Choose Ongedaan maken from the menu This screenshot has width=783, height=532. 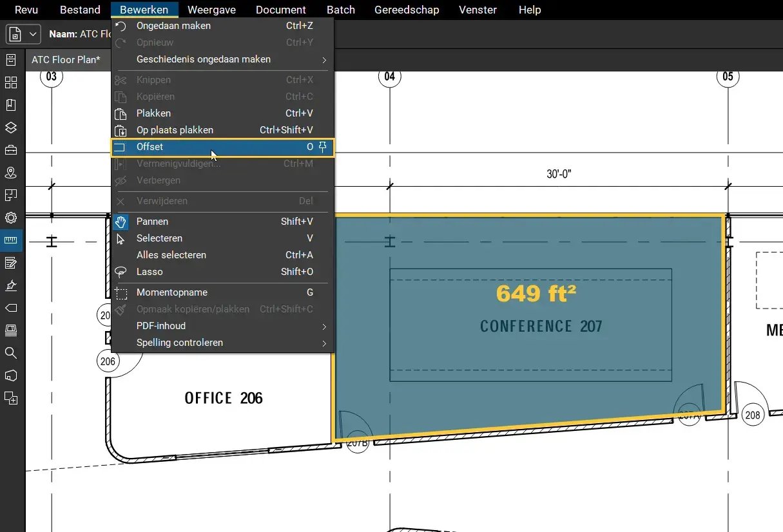(222, 26)
